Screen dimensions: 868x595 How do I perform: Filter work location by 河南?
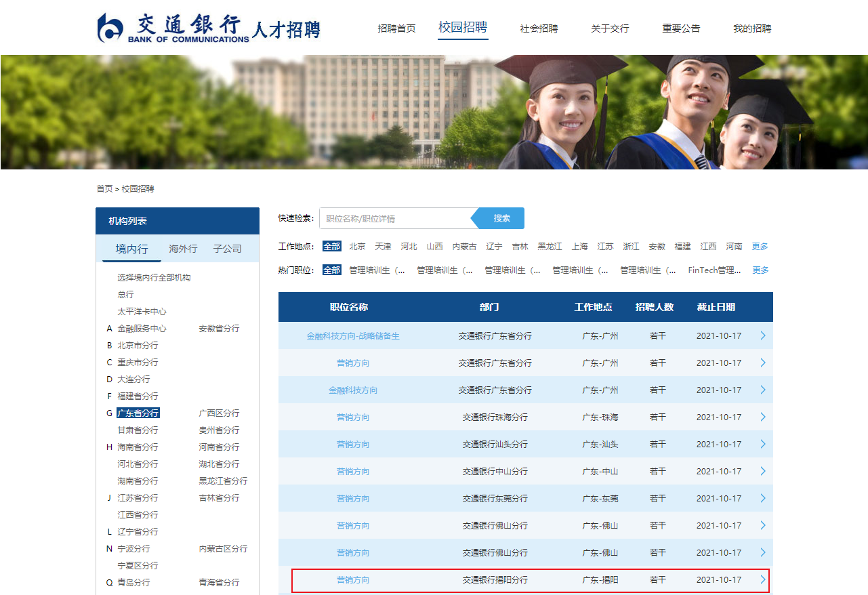[x=734, y=247]
